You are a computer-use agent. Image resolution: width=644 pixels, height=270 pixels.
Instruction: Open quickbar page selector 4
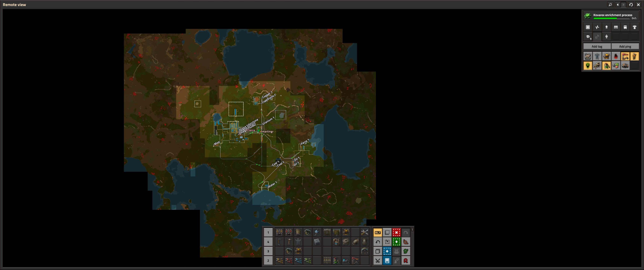coord(268,242)
